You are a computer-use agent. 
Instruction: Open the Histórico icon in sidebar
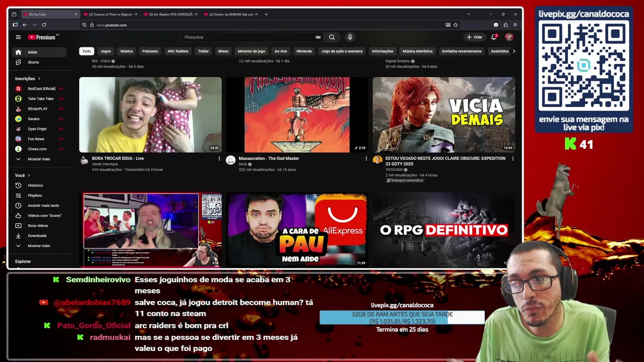(x=18, y=186)
